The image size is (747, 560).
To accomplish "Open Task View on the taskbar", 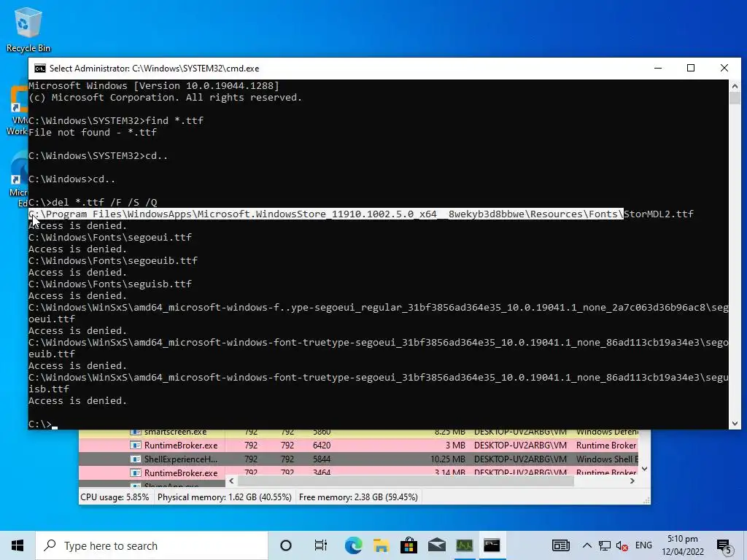I will point(321,545).
